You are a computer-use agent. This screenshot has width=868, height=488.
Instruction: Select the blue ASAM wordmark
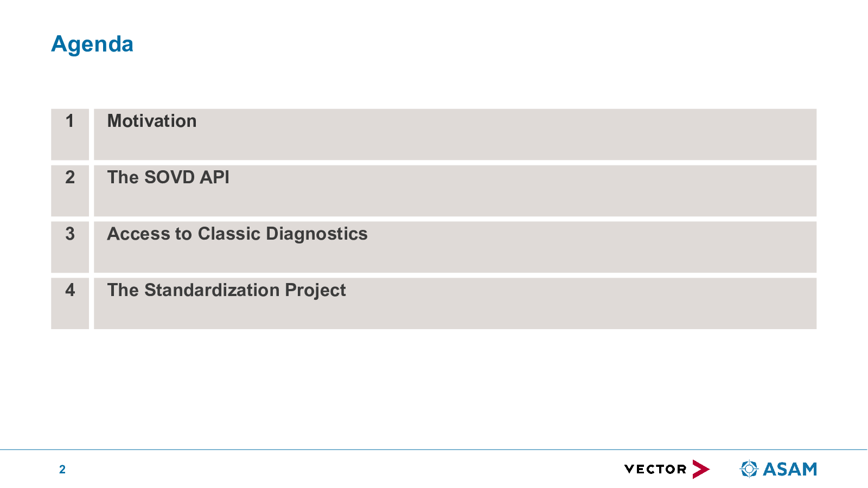(x=790, y=469)
